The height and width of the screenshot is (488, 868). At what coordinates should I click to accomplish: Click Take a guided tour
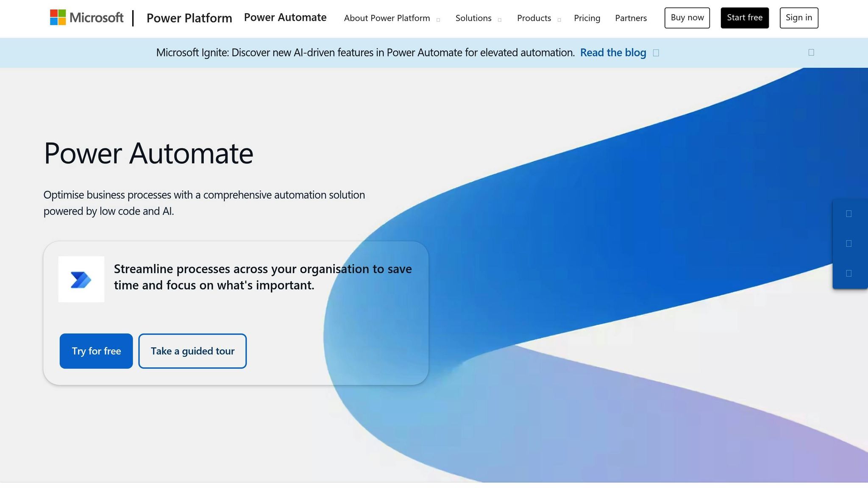[x=192, y=351]
